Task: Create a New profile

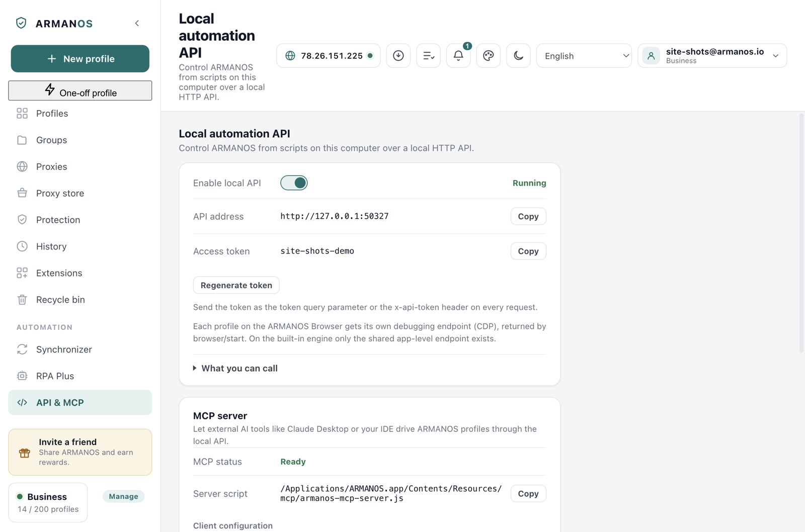Action: point(80,59)
